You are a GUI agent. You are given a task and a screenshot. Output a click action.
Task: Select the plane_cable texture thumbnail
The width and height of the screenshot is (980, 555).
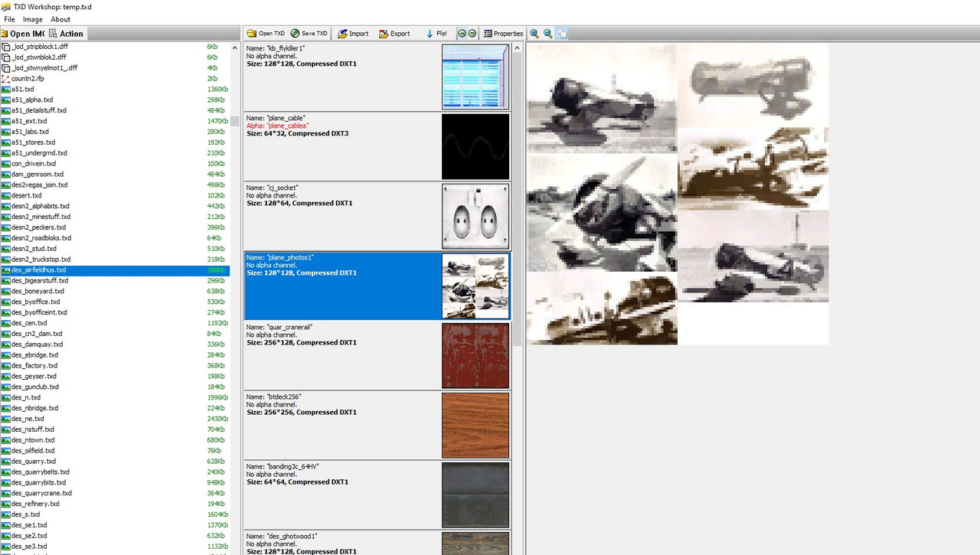[x=475, y=146]
